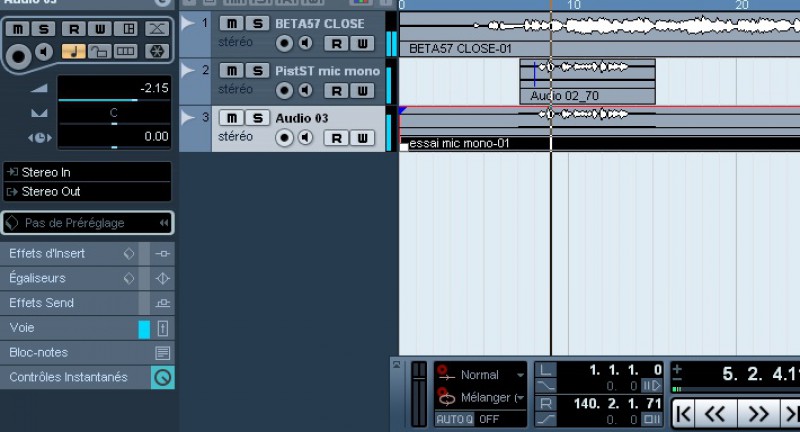Click the Égaliseurs section icon on right
This screenshot has height=432, width=800.
click(x=163, y=278)
